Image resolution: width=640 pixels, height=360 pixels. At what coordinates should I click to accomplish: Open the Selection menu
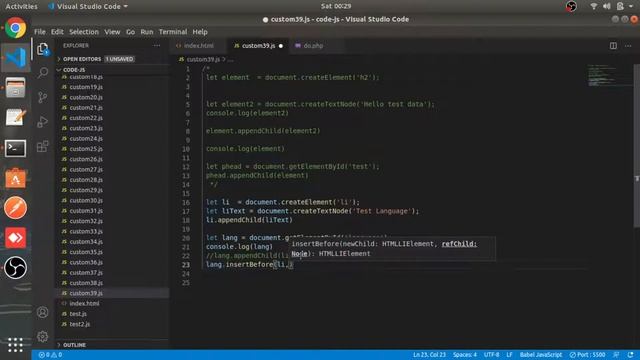84,32
